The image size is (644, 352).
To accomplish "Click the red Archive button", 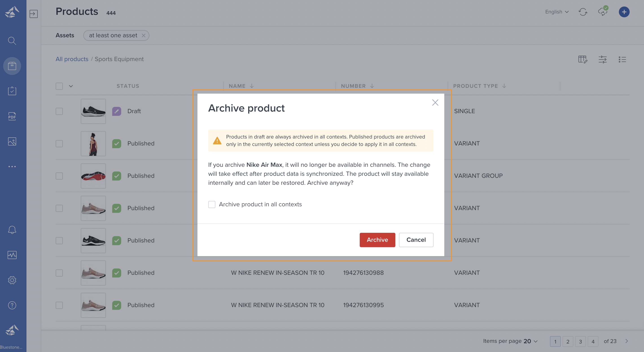I will [x=377, y=240].
